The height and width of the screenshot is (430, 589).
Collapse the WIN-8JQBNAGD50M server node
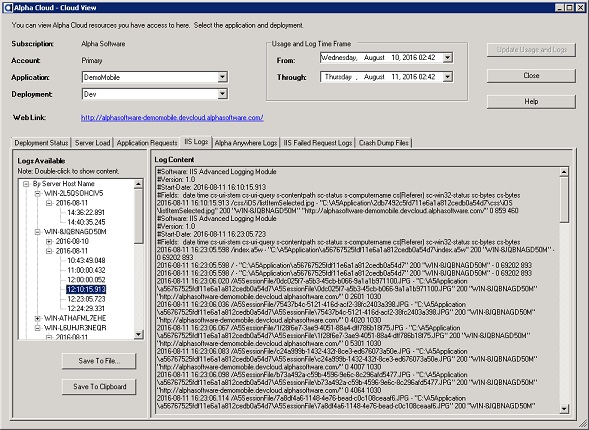pos(37,232)
